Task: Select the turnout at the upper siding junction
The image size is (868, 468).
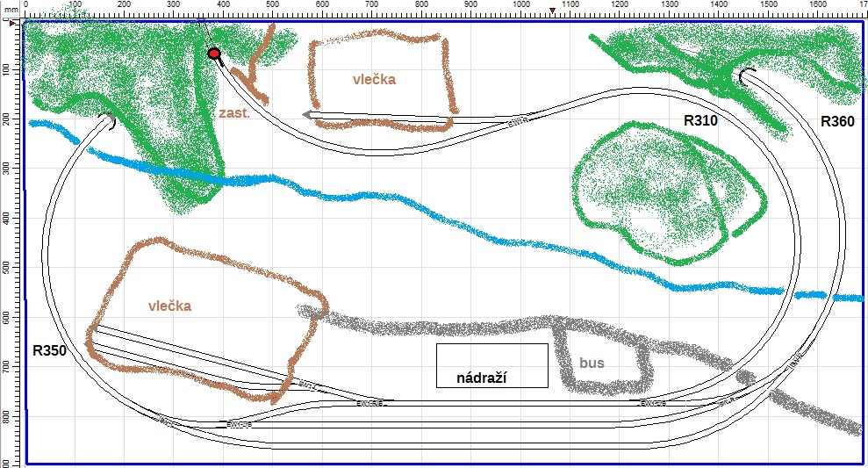Action: [x=518, y=121]
